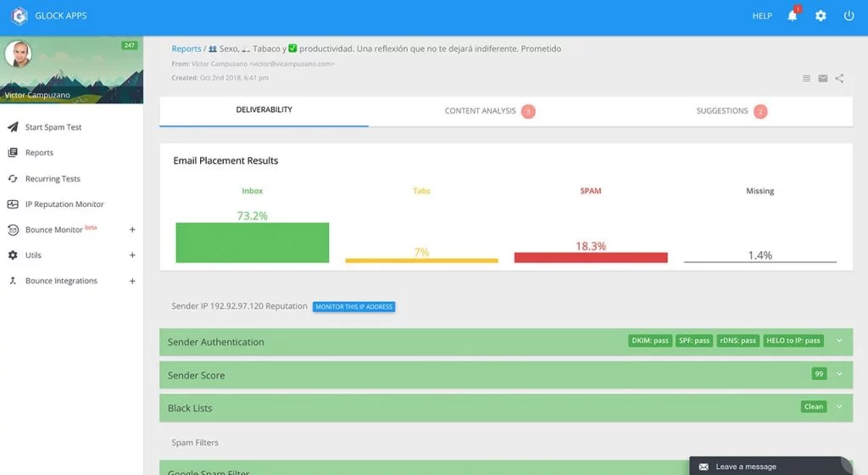Click the Reports breadcrumb link
This screenshot has height=475, width=868.
[186, 48]
